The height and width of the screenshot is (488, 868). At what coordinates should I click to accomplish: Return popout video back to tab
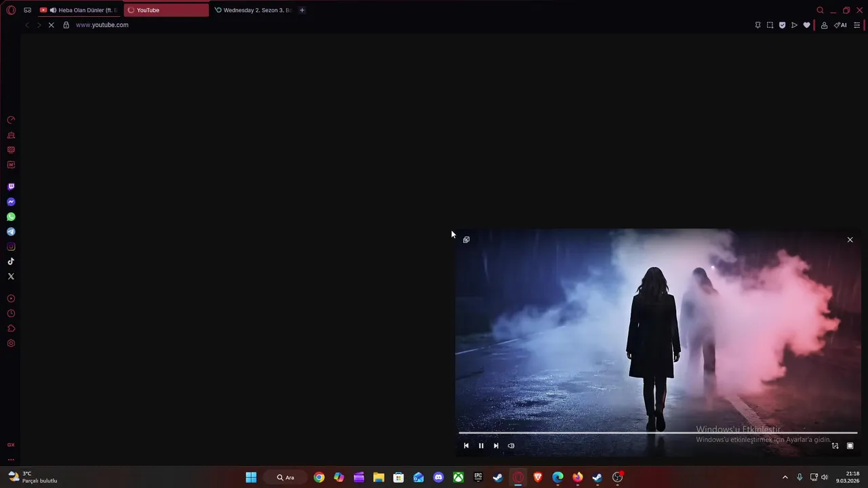pos(466,239)
